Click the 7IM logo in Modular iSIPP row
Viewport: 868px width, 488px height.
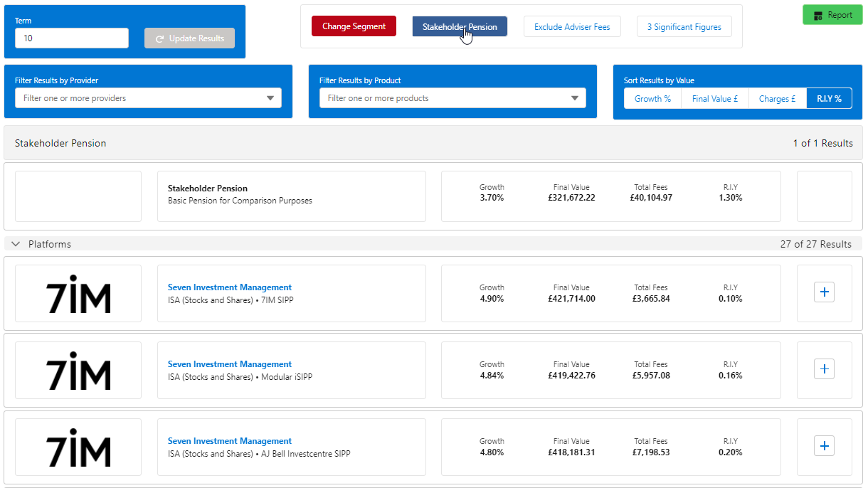(x=78, y=371)
